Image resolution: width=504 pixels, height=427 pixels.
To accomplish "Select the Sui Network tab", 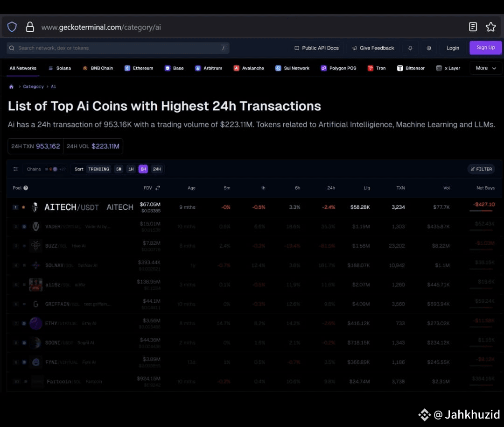I will tap(292, 68).
